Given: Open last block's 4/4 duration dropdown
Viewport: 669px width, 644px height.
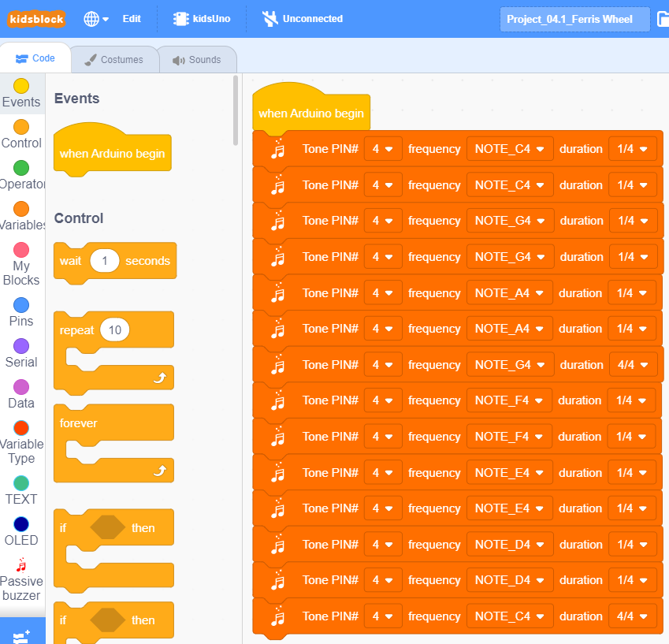Looking at the screenshot, I should 632,616.
